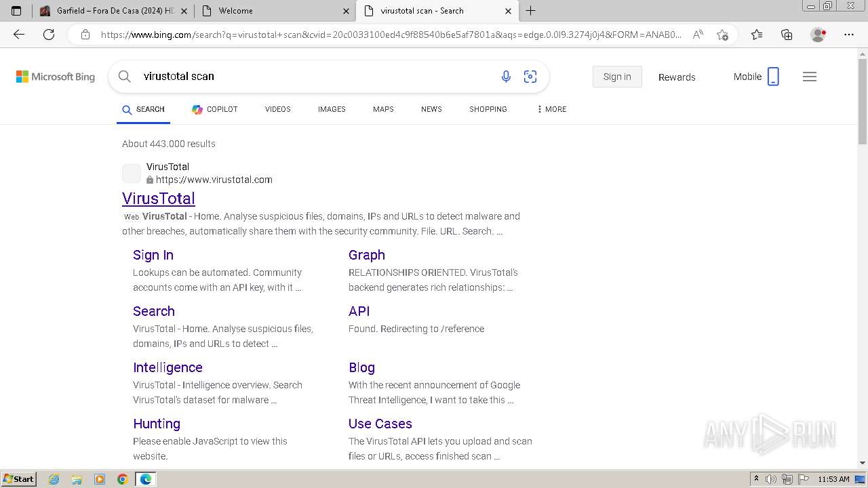The height and width of the screenshot is (488, 868).
Task: Switch to the VIDEOS tab
Action: 278,109
